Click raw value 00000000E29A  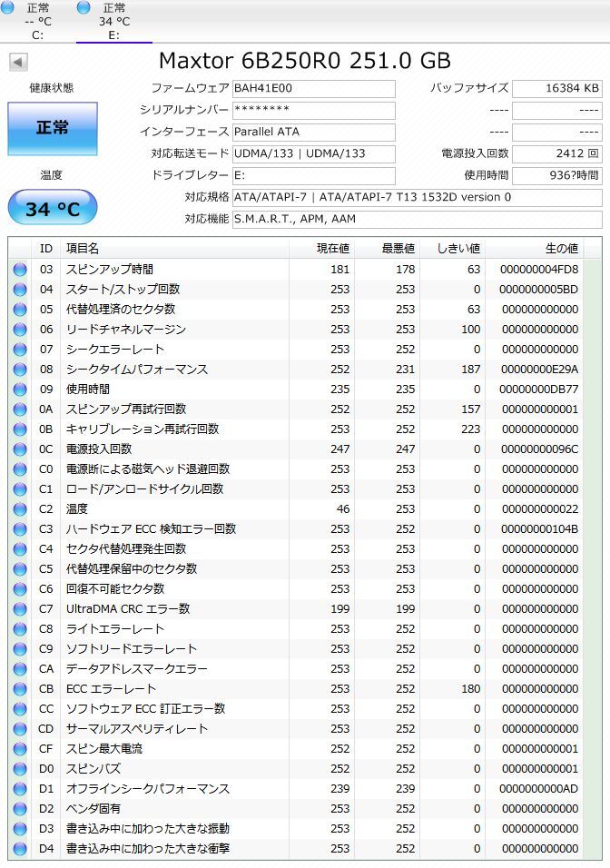[x=540, y=370]
